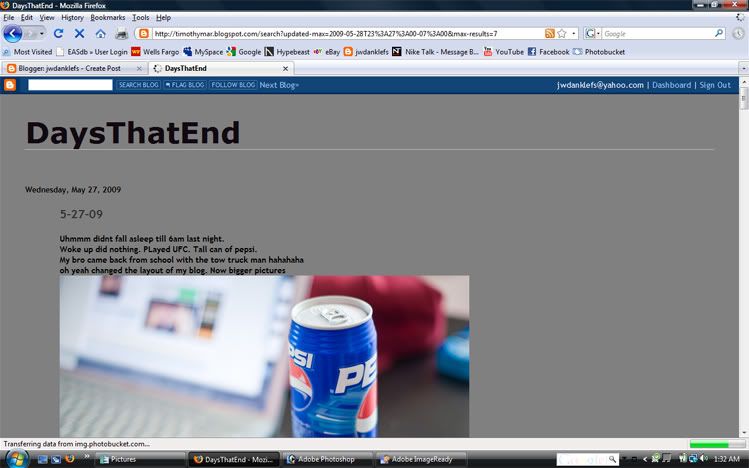Open the History menu

tap(73, 18)
